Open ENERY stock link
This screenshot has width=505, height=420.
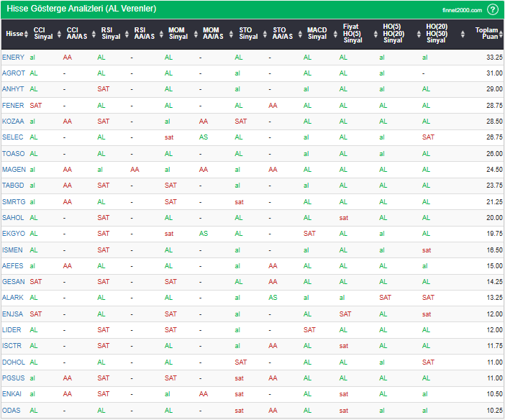[x=13, y=58]
